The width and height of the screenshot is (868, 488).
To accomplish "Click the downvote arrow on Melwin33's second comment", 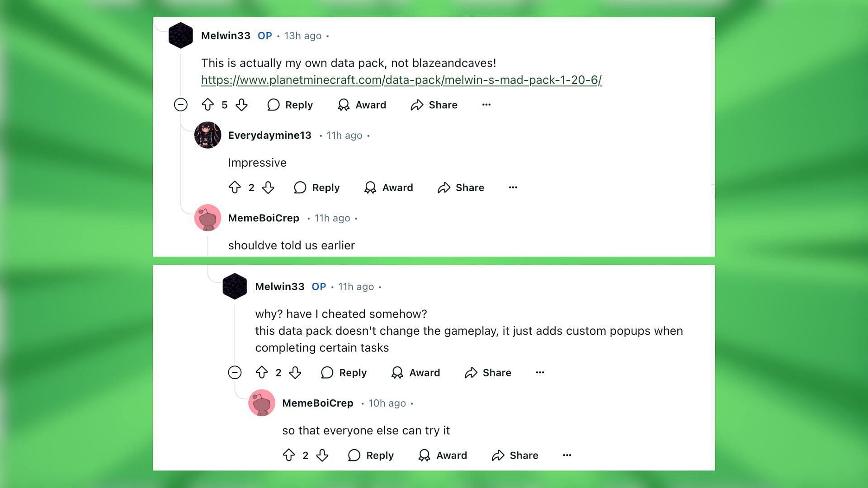I will coord(296,372).
